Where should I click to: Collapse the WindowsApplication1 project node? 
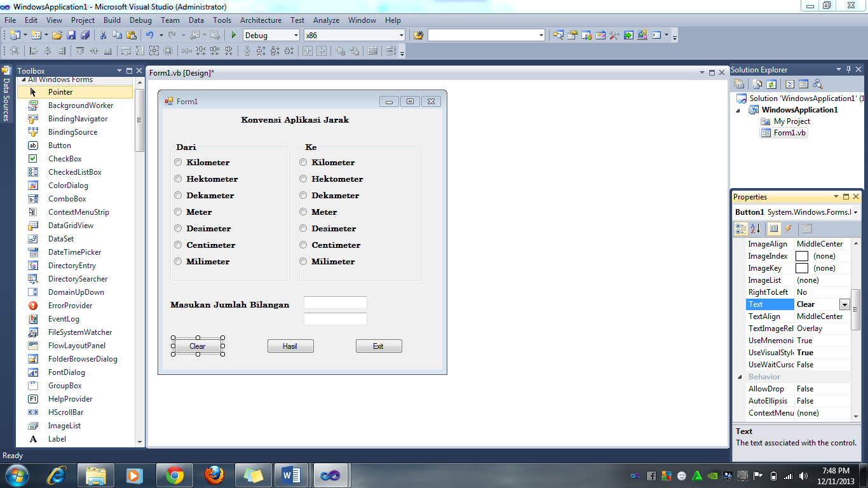[x=738, y=110]
